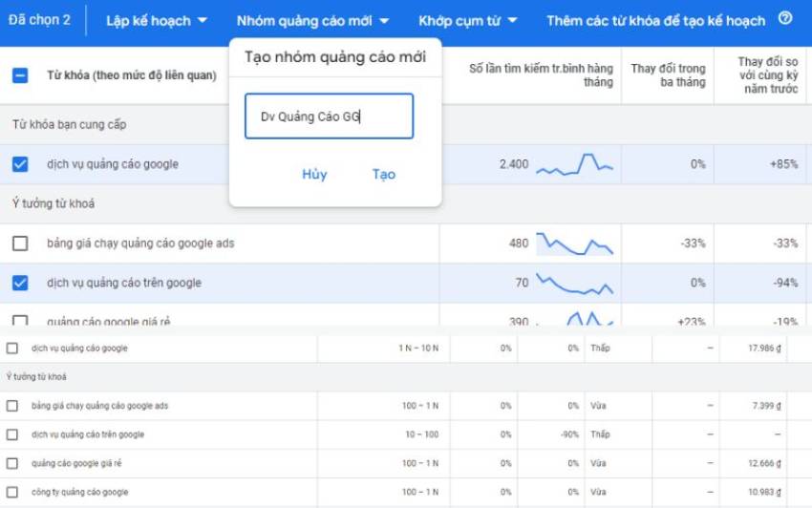This screenshot has height=508, width=812.
Task: Open the Khớp cụm từ dropdown
Action: 468,21
